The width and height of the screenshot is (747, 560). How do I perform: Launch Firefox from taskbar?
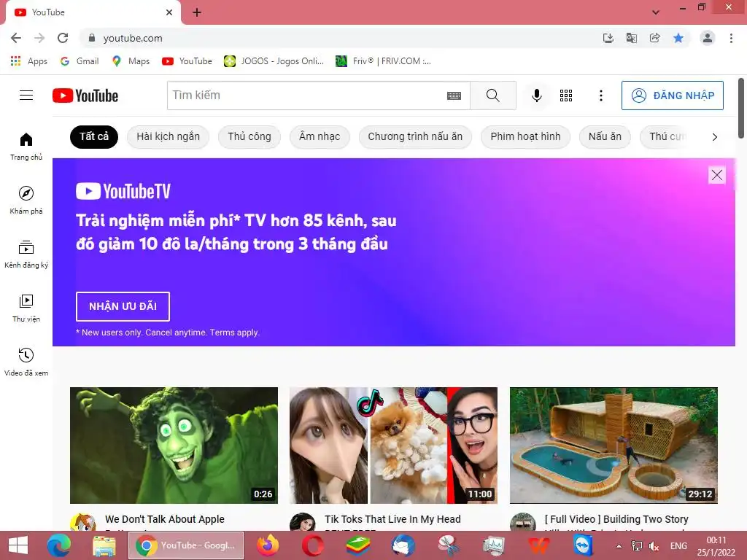pos(268,545)
